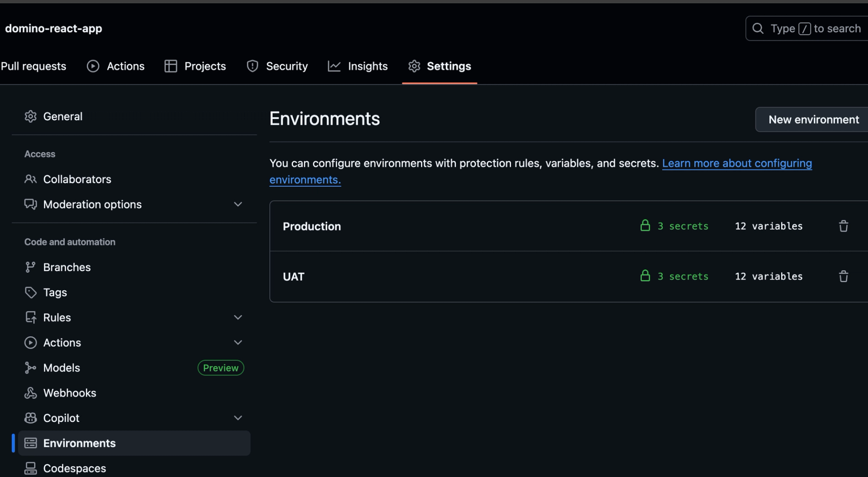Click domino-react-app repository name
This screenshot has width=868, height=477.
pyautogui.click(x=53, y=28)
